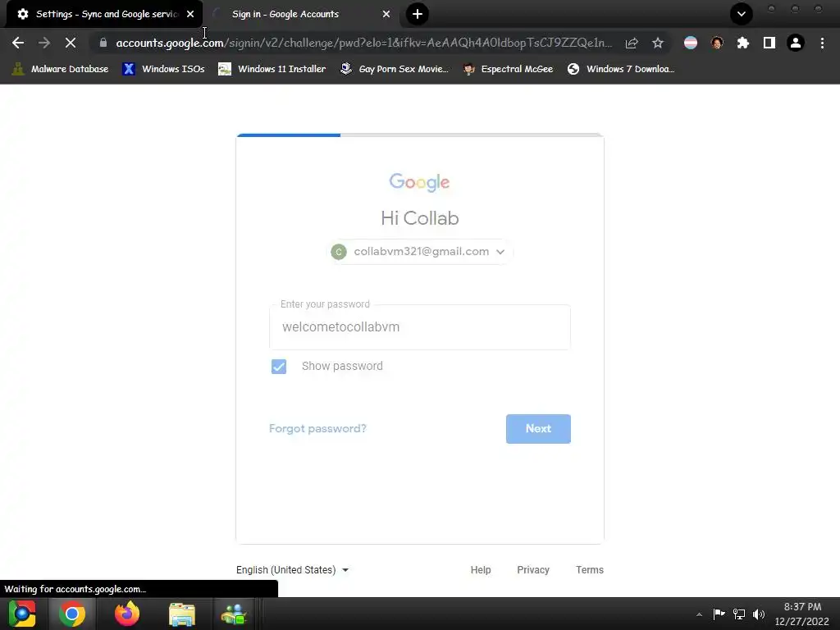Click the forward navigation arrow
Viewport: 840px width, 630px height.
coord(44,43)
